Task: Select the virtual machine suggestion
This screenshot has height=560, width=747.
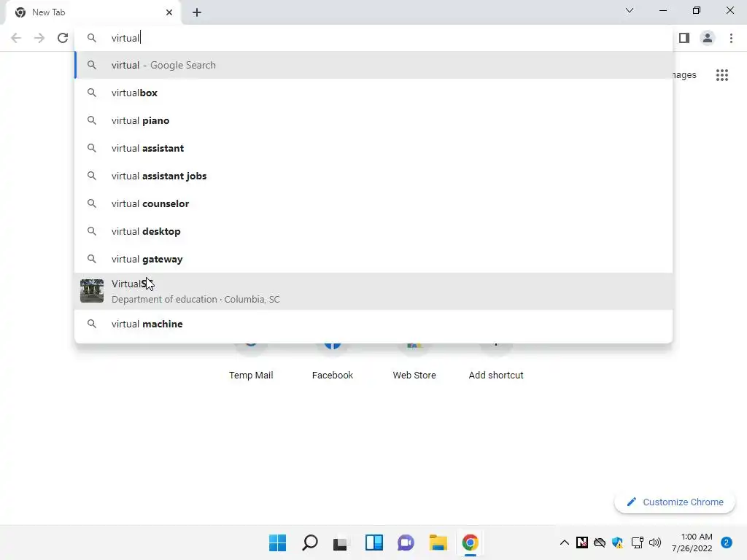Action: [374, 324]
